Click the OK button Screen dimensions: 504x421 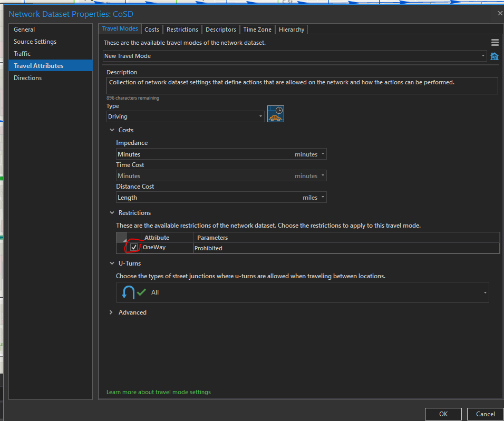(x=443, y=414)
